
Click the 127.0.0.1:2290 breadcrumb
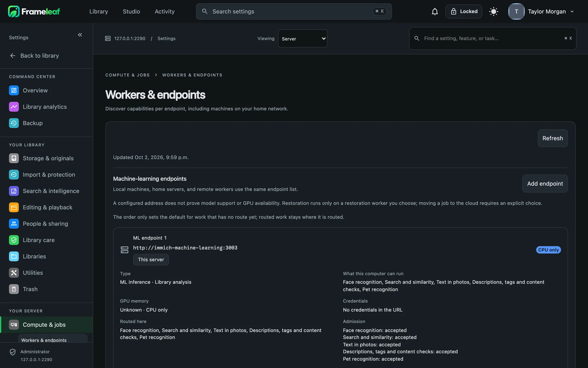point(130,39)
